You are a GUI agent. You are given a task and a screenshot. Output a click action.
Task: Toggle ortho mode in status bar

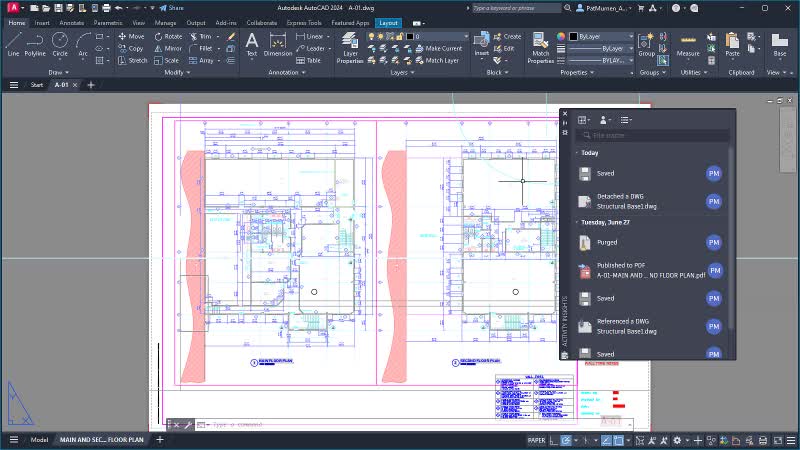pyautogui.click(x=554, y=440)
